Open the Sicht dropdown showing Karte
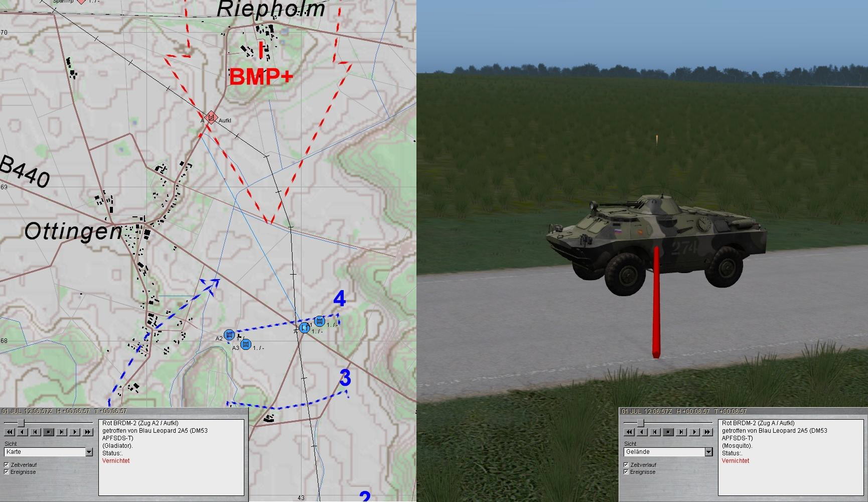This screenshot has height=502, width=868. coord(89,452)
